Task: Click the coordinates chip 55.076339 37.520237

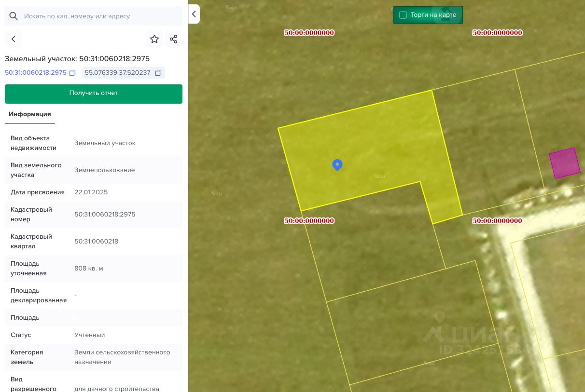Action: [x=123, y=73]
